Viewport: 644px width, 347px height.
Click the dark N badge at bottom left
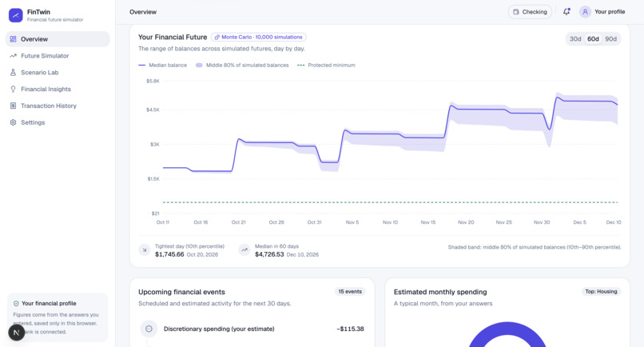pos(17,333)
